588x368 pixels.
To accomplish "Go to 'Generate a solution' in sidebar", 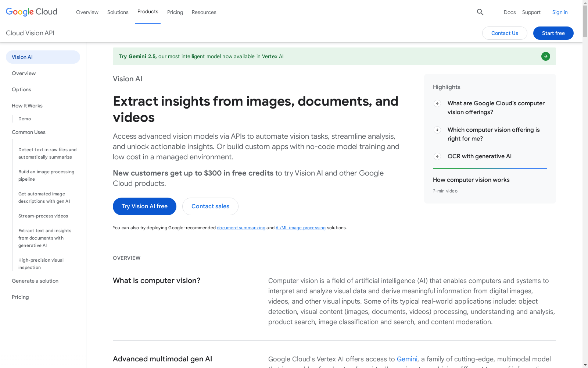I will (35, 281).
